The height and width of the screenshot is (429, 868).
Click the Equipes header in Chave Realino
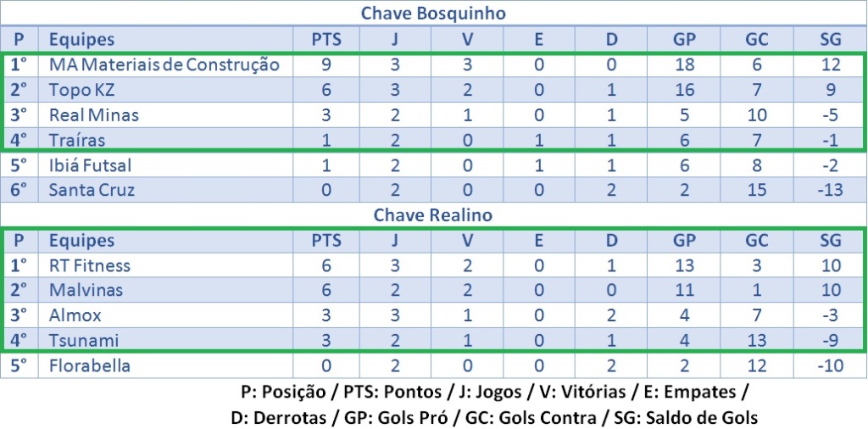[x=81, y=241]
